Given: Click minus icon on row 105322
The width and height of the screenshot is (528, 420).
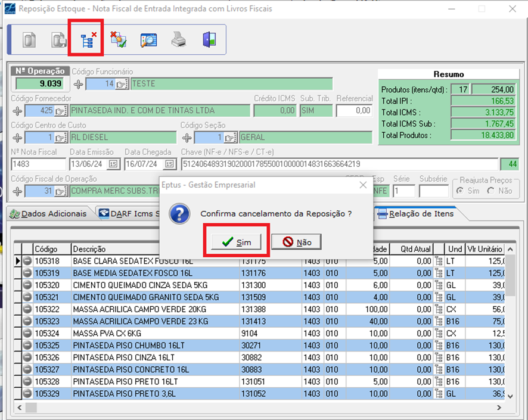Looking at the screenshot, I should click(x=27, y=309).
